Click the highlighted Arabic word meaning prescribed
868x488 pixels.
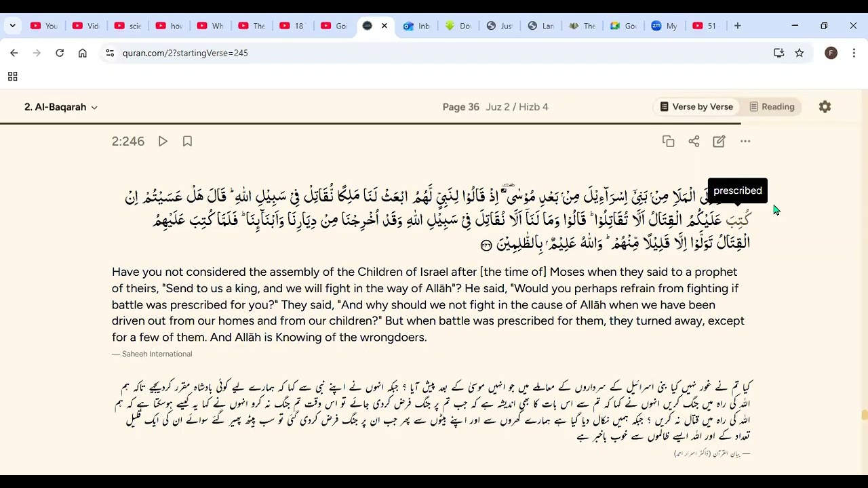pyautogui.click(x=738, y=220)
